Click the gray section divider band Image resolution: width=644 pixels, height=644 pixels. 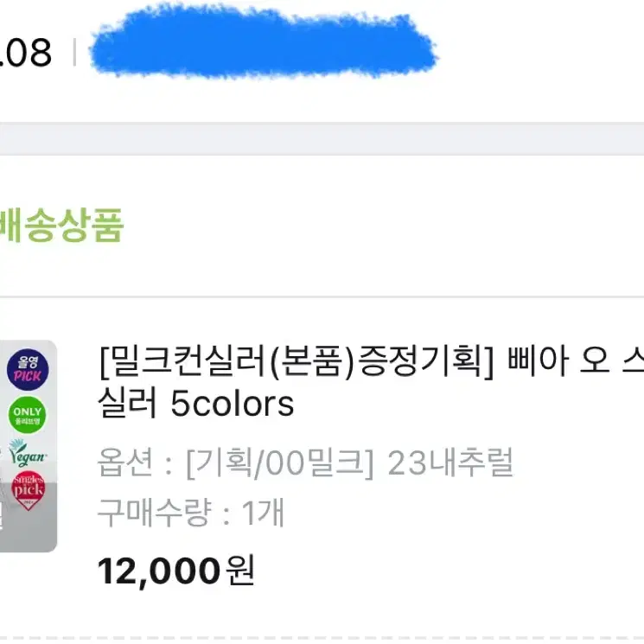322,139
